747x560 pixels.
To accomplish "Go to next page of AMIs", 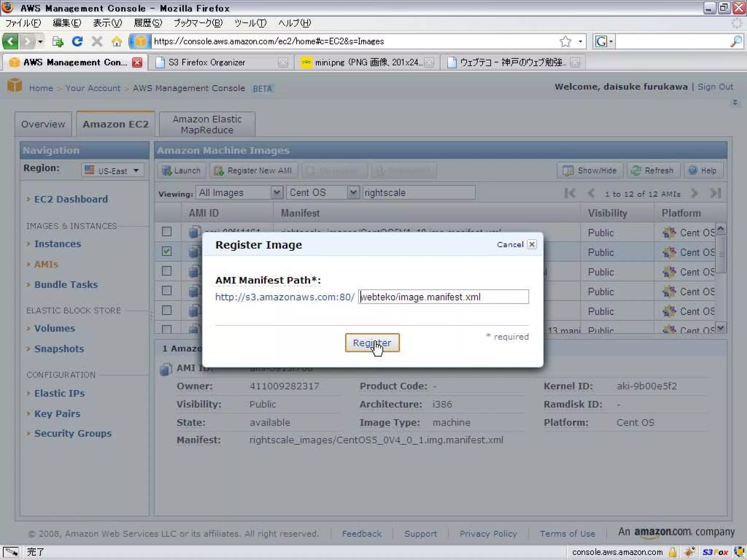I will (694, 193).
